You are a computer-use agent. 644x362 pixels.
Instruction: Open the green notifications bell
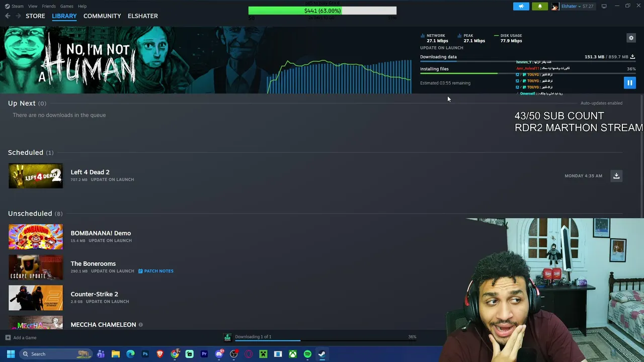click(x=540, y=6)
